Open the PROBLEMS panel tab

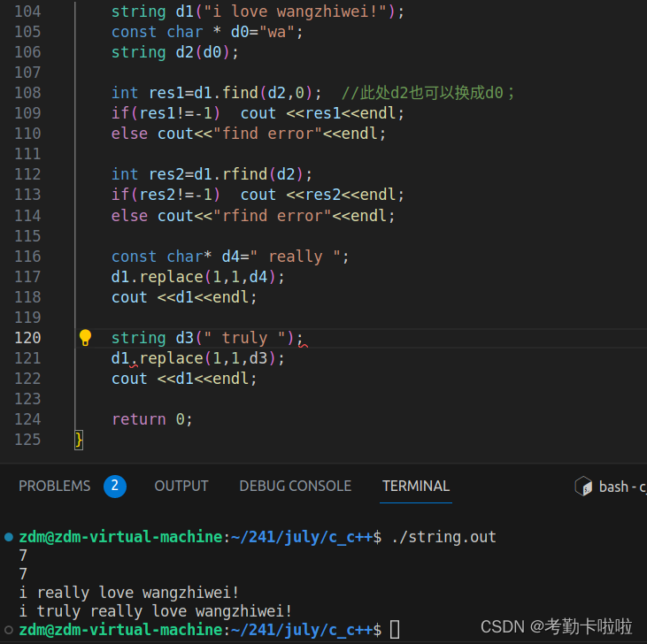click(x=55, y=486)
